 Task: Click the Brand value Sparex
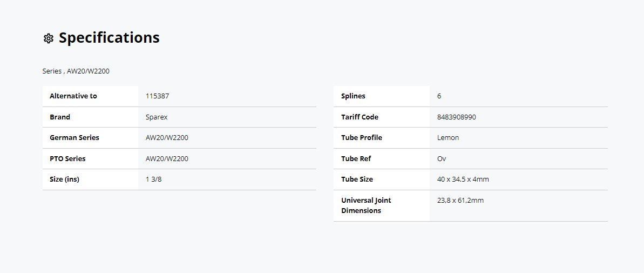tap(157, 117)
